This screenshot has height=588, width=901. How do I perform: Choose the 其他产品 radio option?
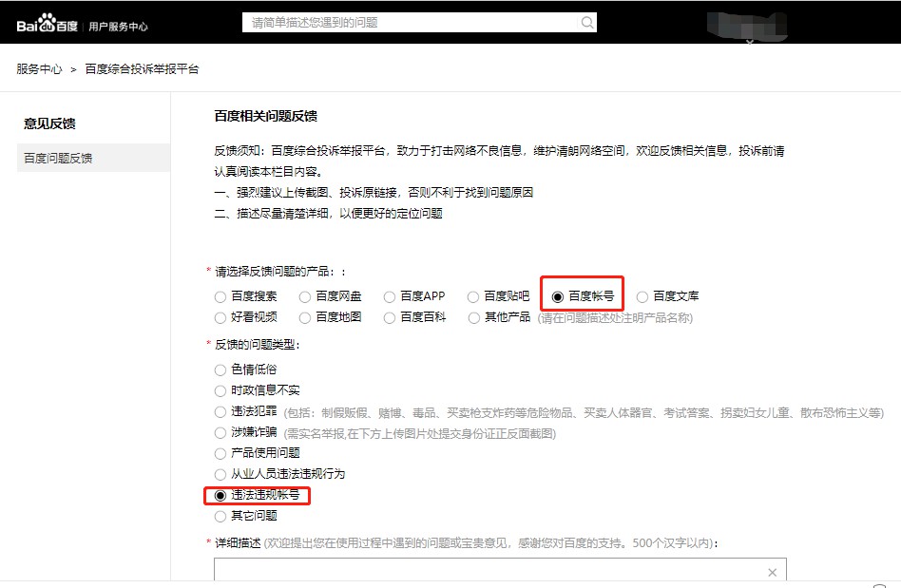[x=474, y=317]
